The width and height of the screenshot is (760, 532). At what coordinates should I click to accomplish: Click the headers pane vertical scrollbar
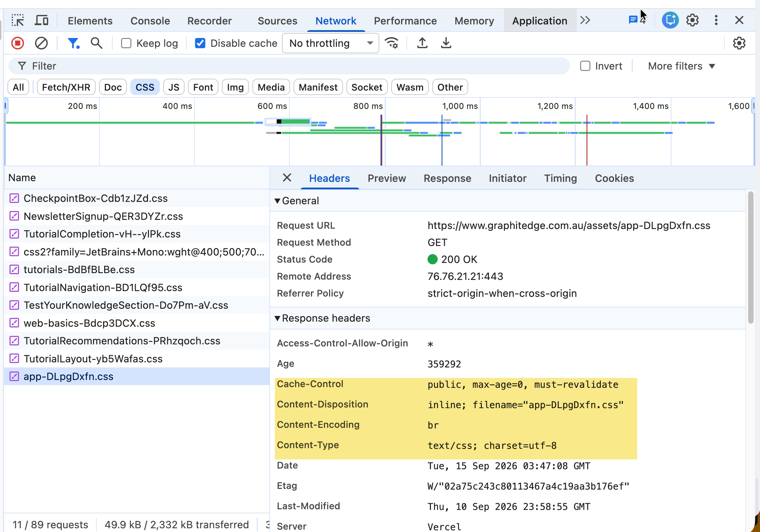[x=750, y=258]
